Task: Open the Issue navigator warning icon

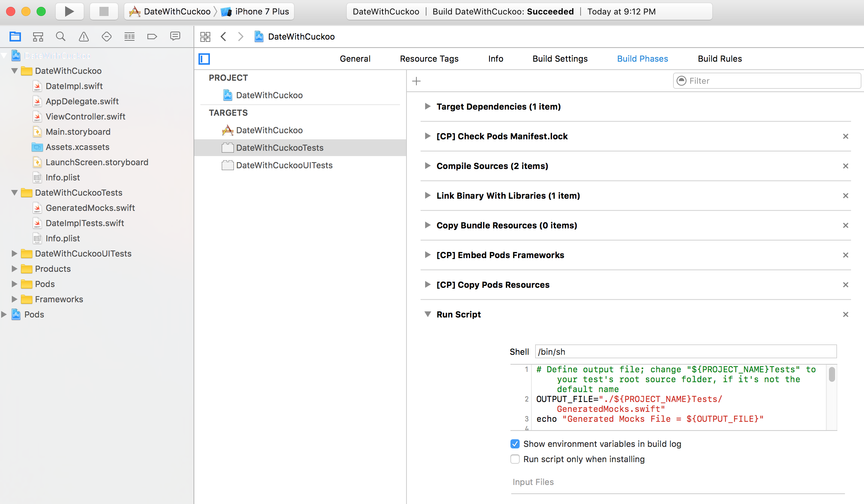Action: point(83,37)
